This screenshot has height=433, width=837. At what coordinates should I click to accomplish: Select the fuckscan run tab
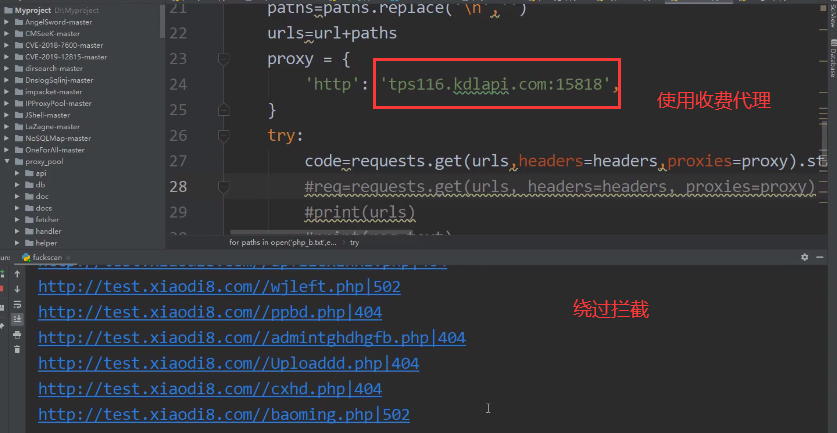coord(44,257)
